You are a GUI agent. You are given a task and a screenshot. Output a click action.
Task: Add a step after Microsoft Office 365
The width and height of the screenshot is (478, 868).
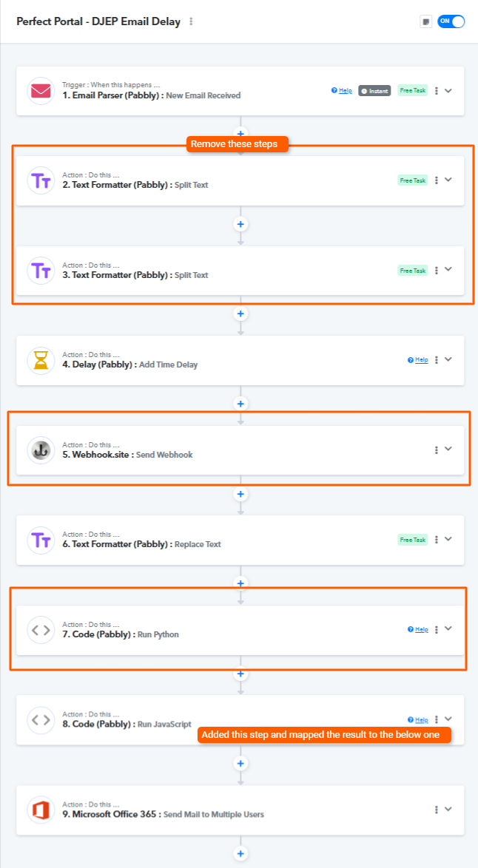point(240,853)
